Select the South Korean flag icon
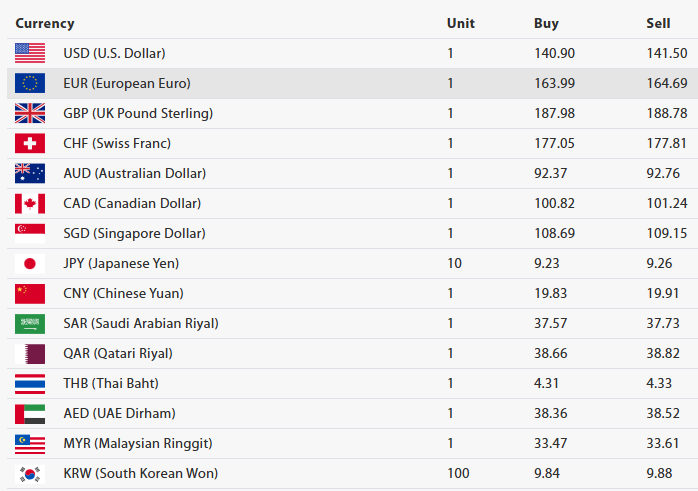698x491 pixels. [x=30, y=473]
